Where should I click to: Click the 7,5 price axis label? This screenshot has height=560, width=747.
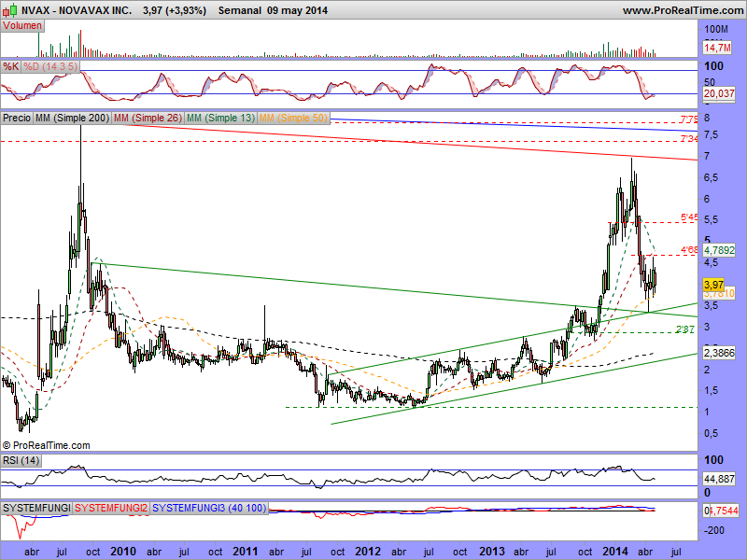coord(712,135)
